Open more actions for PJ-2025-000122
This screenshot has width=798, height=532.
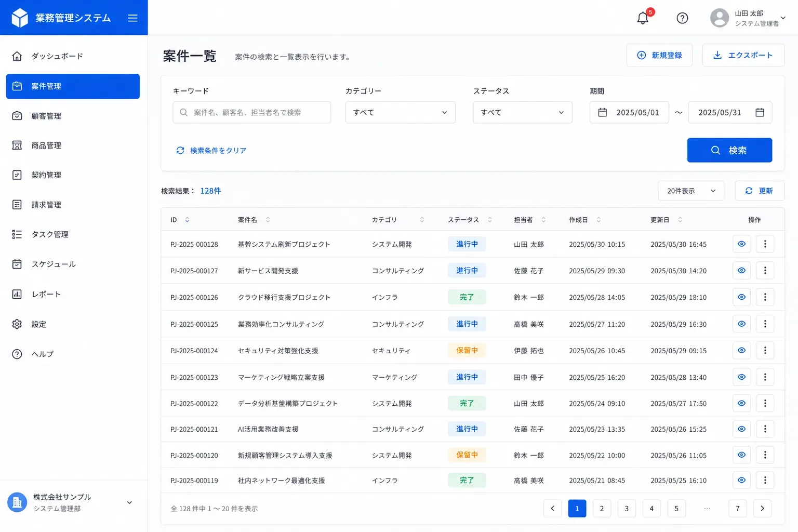pos(765,403)
